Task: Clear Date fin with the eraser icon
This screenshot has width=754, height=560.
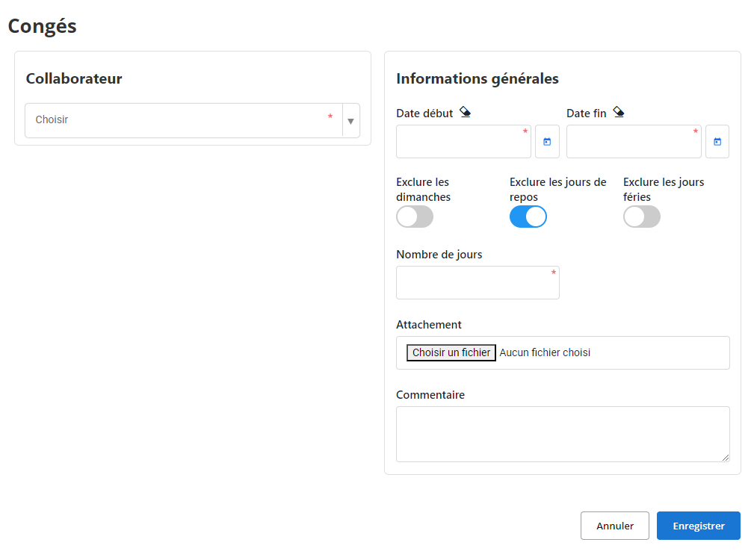Action: [x=619, y=113]
